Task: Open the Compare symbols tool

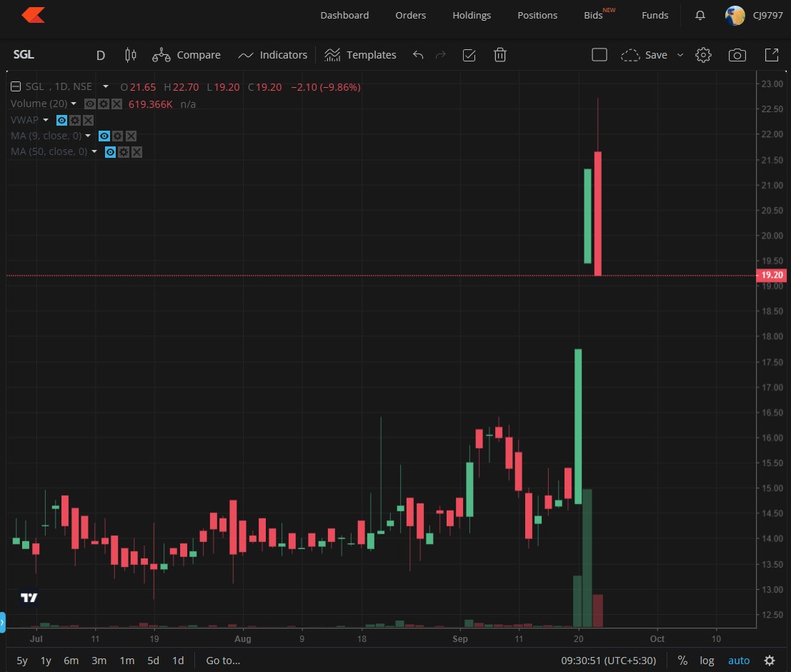Action: (x=186, y=54)
